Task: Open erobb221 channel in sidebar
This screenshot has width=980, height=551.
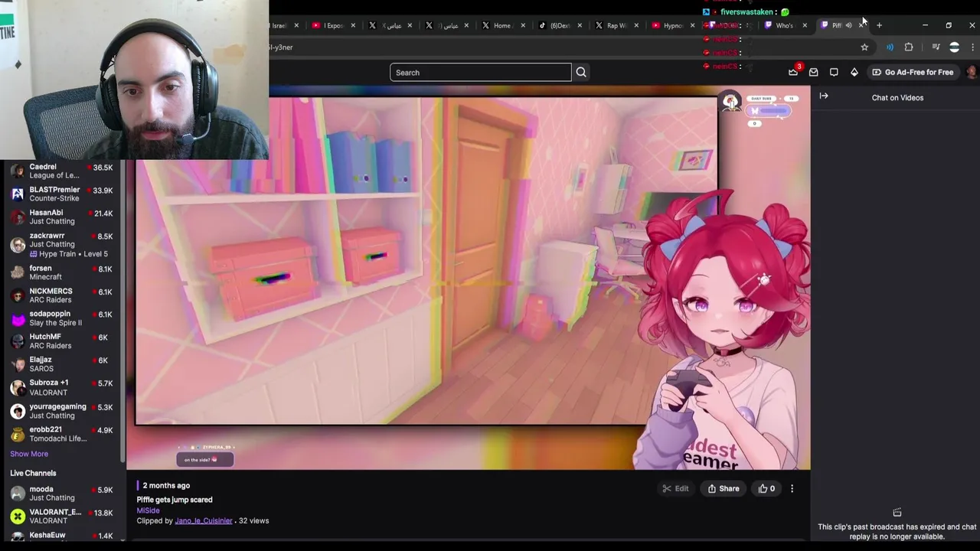Action: tap(62, 434)
